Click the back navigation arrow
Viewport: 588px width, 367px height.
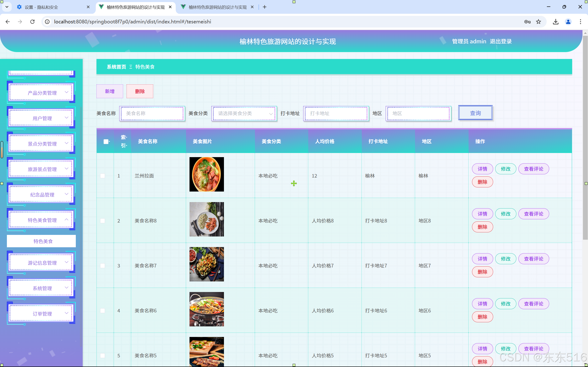coord(8,22)
